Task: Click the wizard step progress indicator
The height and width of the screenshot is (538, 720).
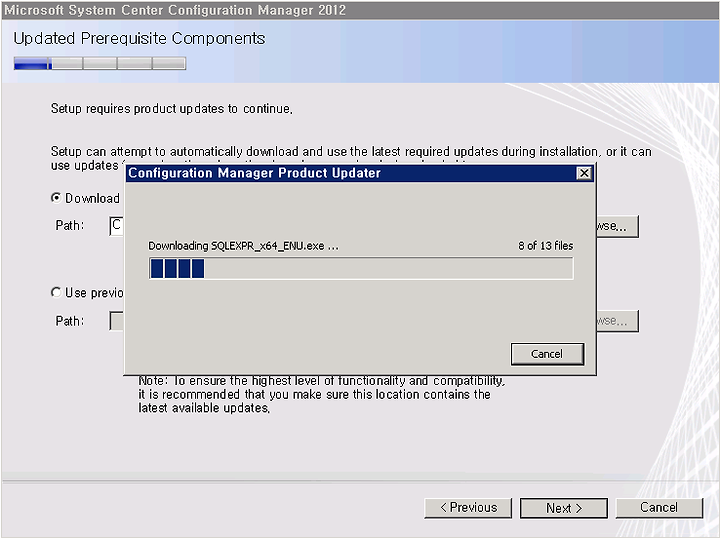Action: click(100, 63)
